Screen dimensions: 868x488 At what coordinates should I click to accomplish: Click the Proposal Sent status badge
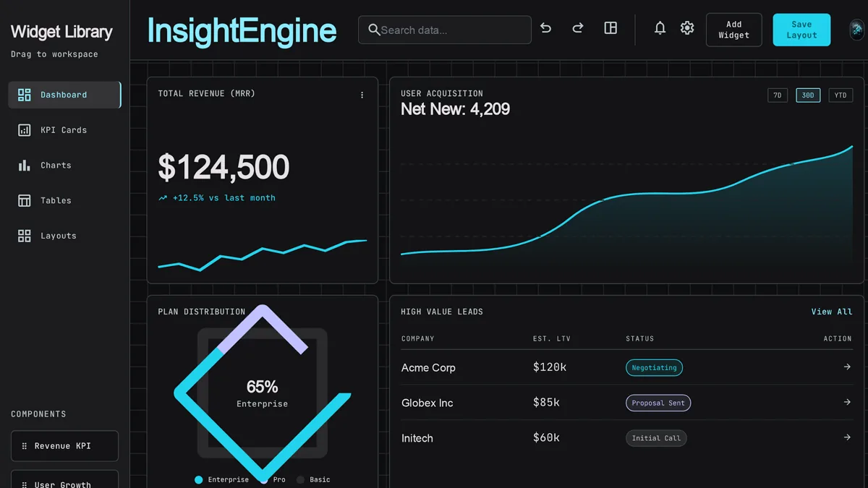click(x=658, y=403)
